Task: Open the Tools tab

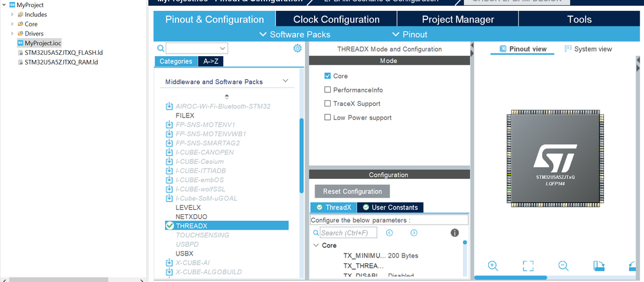Action: pyautogui.click(x=580, y=19)
